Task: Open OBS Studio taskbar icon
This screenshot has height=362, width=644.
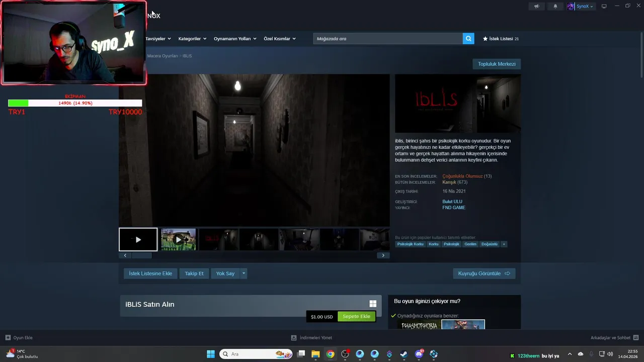Action: point(345,354)
